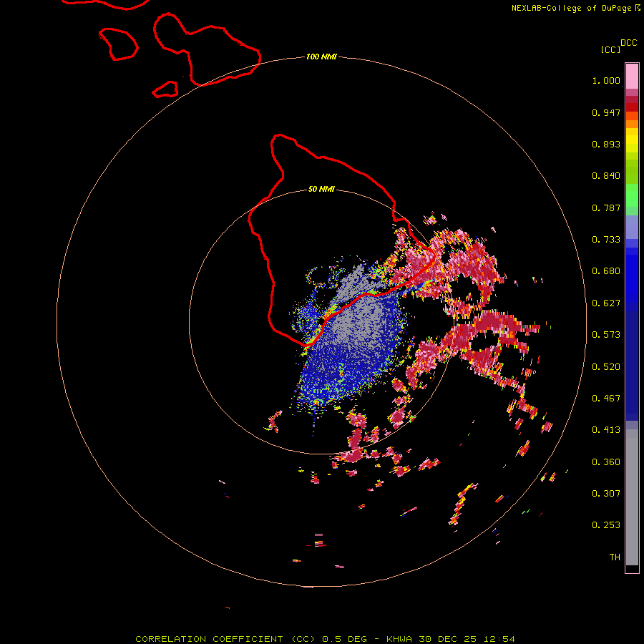This screenshot has height=644, width=644.
Task: Pick the 0.627 scale value
Action: pyautogui.click(x=606, y=303)
